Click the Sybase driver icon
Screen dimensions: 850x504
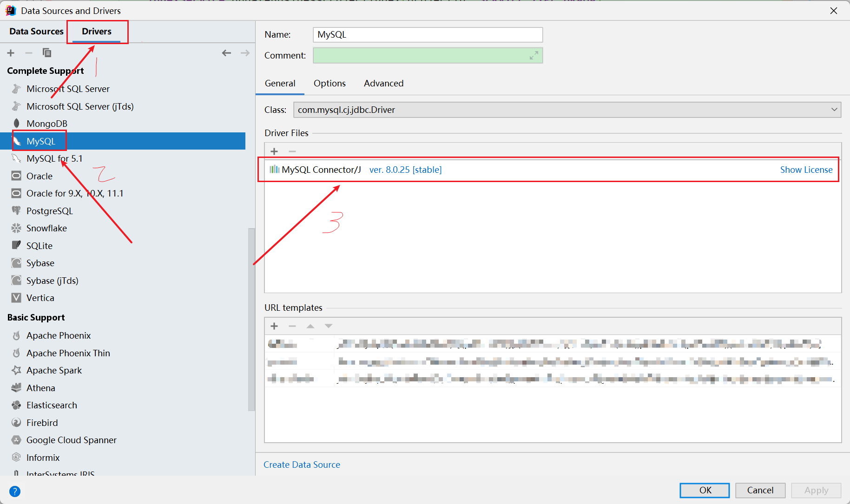click(16, 263)
